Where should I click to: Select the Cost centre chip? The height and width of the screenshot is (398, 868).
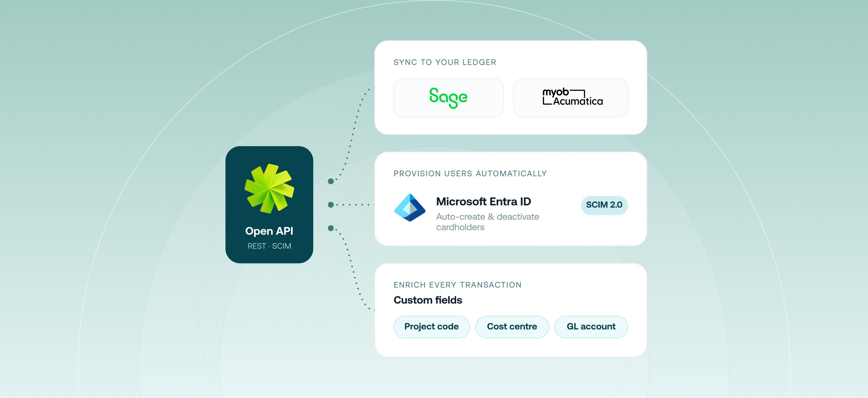click(512, 326)
